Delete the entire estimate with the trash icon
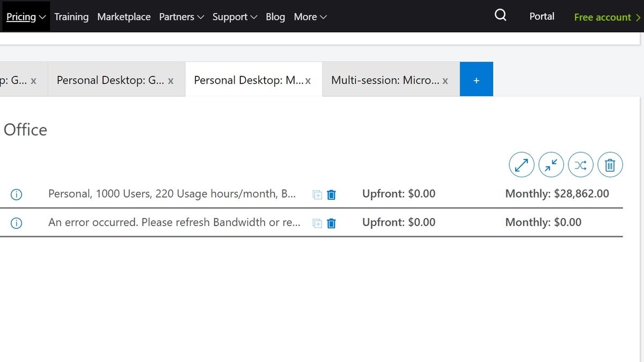The image size is (644, 362). [x=610, y=164]
